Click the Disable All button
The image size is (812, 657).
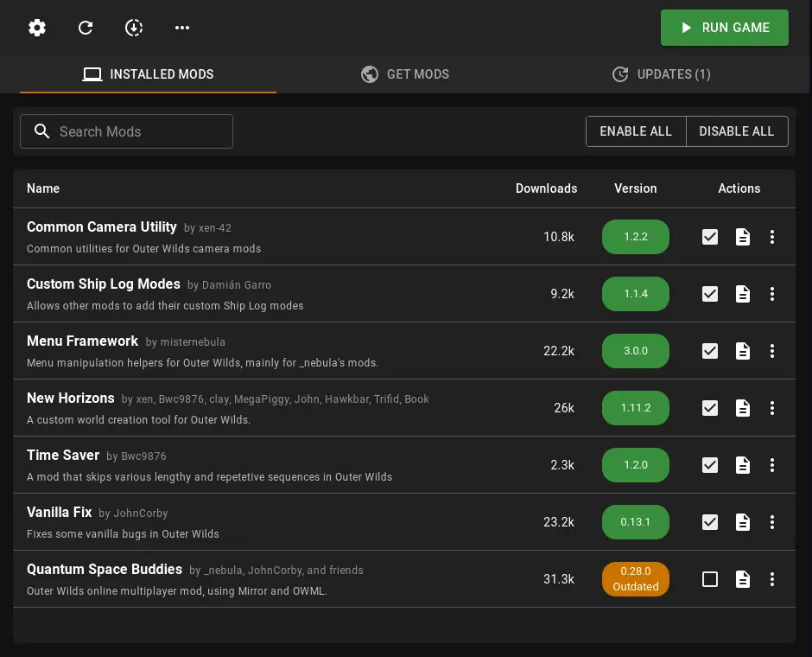click(x=736, y=131)
